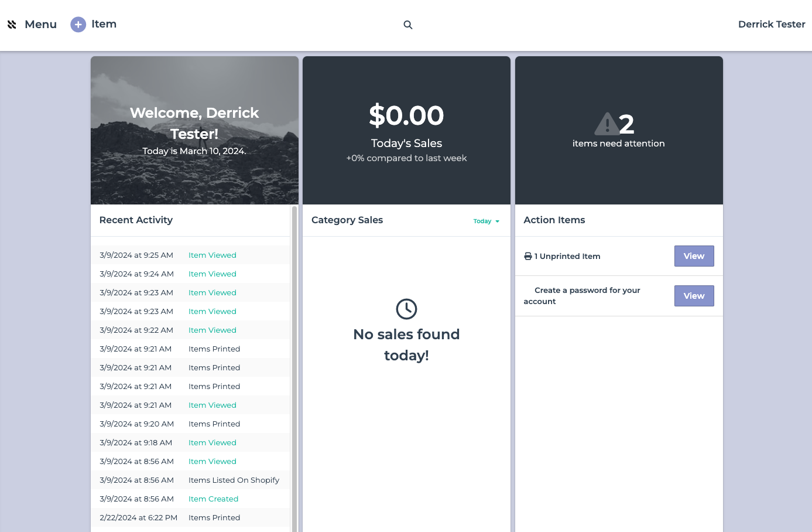Click Items Printed entry from 2/22/2024
Image resolution: width=812 pixels, height=532 pixels.
click(214, 517)
